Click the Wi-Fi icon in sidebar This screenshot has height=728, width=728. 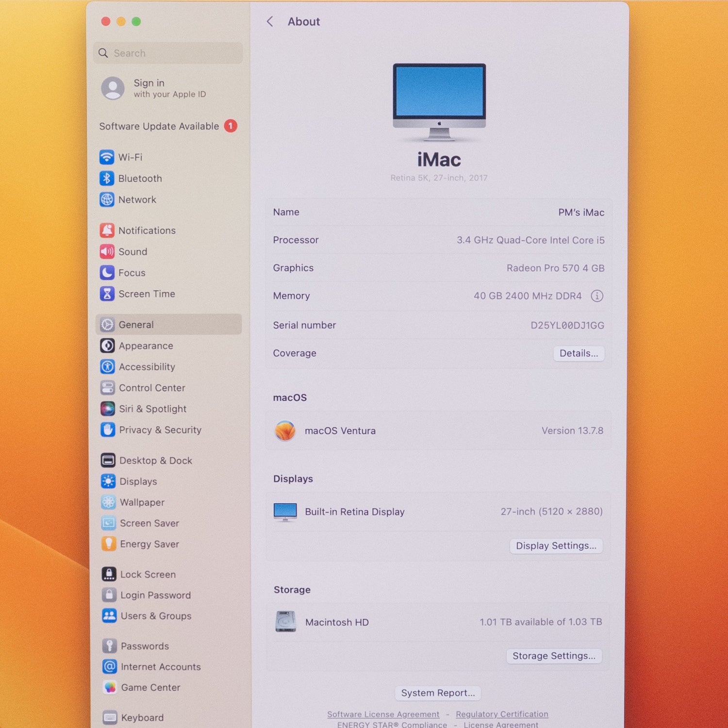(x=107, y=157)
